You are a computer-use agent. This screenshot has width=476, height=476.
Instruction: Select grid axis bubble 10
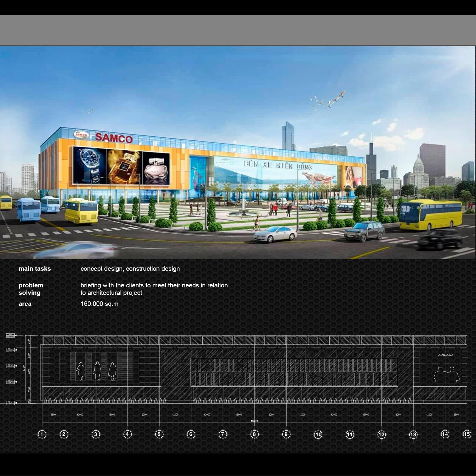[318, 435]
